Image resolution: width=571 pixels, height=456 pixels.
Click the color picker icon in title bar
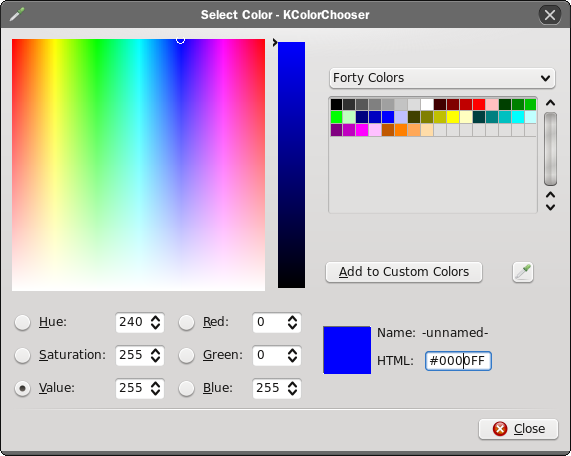click(x=17, y=15)
